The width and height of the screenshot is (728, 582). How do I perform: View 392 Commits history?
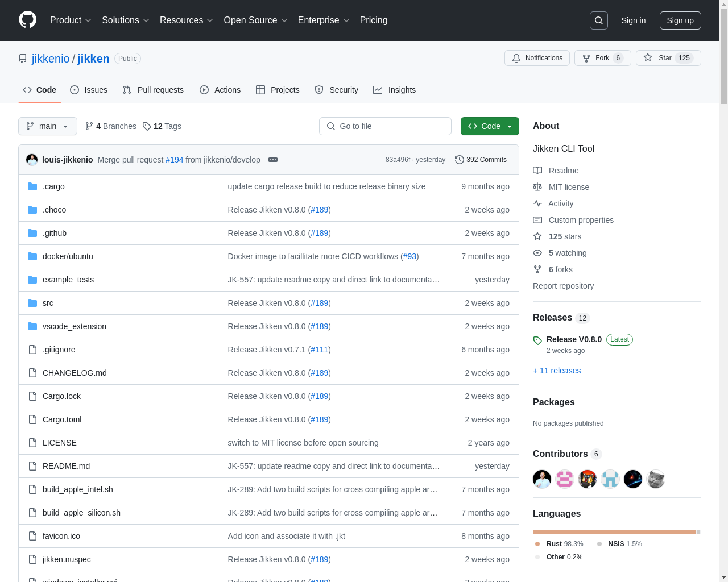[481, 160]
